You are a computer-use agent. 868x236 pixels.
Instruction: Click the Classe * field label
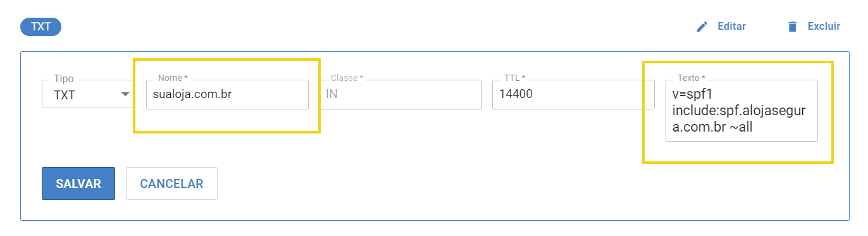(x=347, y=78)
